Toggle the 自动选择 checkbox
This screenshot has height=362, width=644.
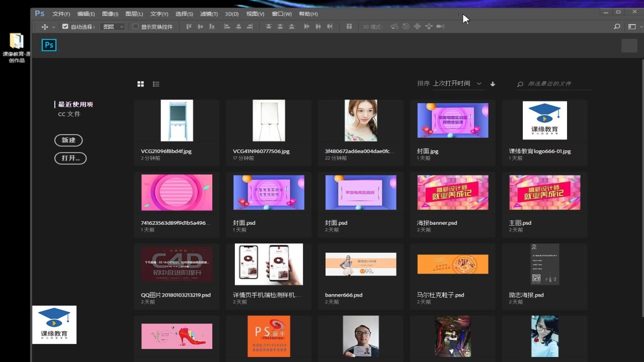(x=65, y=27)
